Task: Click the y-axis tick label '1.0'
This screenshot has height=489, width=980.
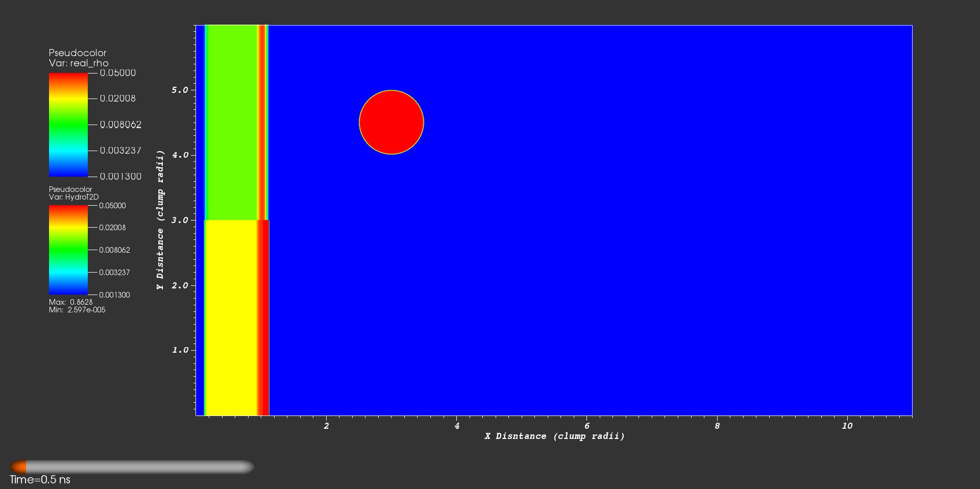Action: point(180,350)
